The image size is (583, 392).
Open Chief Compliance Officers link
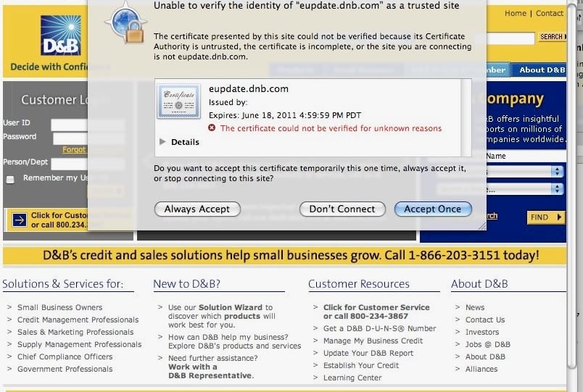(65, 356)
